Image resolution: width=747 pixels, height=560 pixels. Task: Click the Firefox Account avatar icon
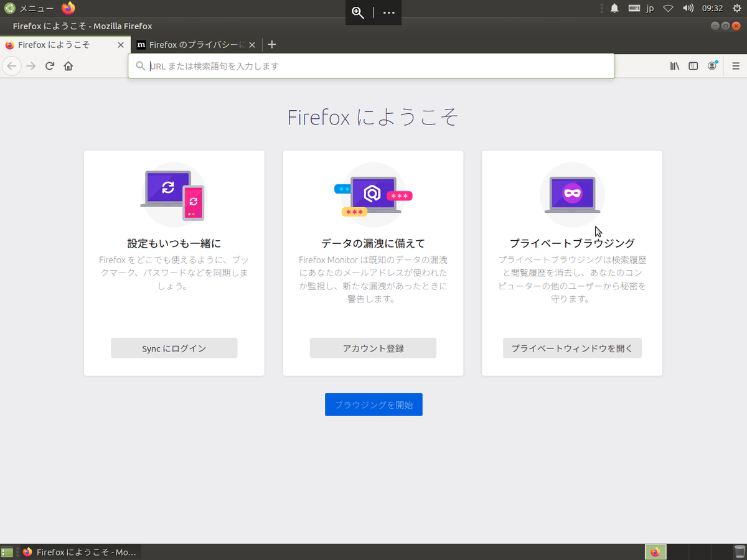pyautogui.click(x=712, y=65)
